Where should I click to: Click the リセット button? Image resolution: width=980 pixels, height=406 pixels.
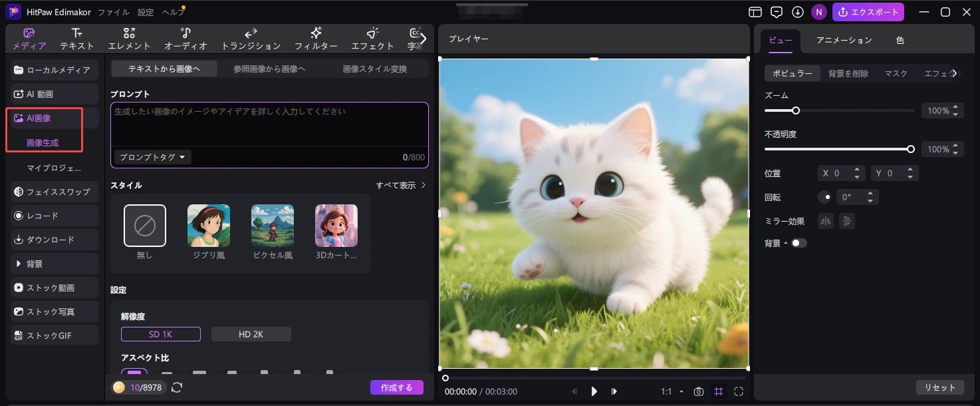click(939, 387)
